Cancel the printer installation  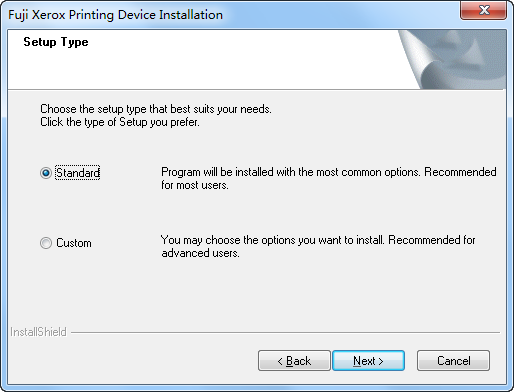(x=453, y=360)
